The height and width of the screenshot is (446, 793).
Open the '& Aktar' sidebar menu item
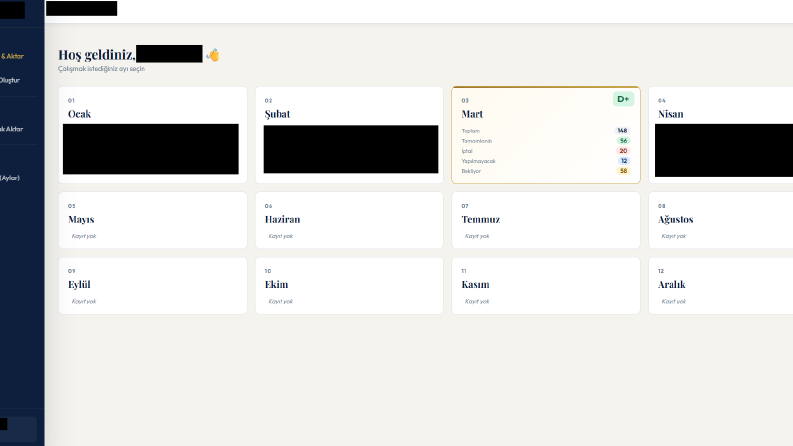click(12, 56)
